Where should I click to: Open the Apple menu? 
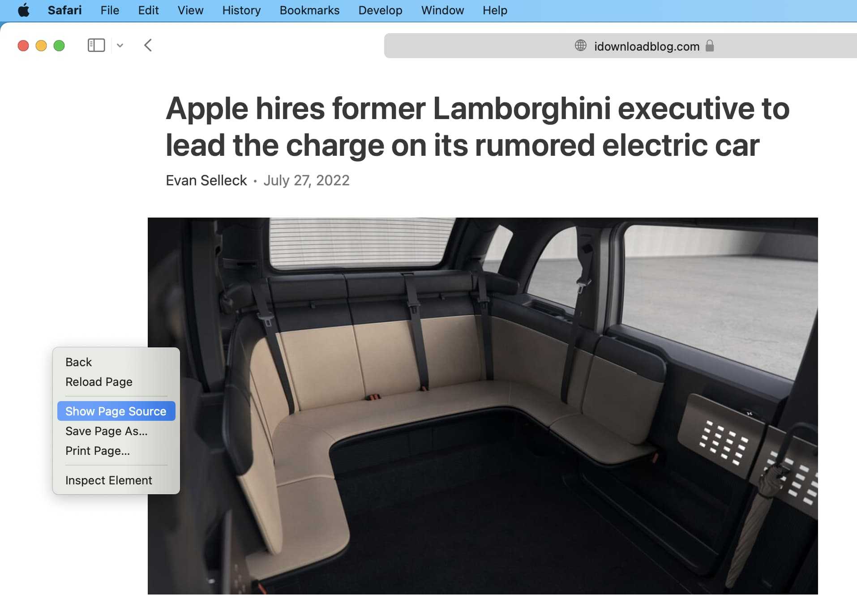tap(23, 10)
